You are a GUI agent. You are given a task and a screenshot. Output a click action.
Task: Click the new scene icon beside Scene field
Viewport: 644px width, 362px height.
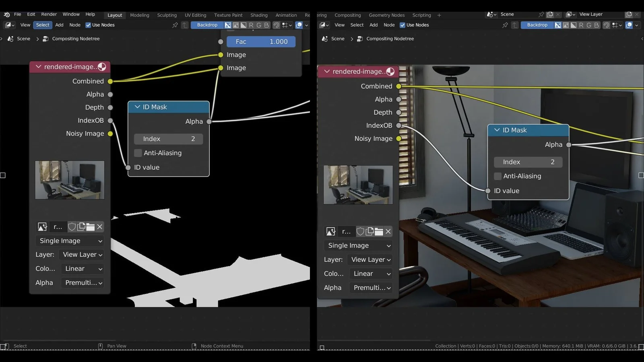[550, 14]
